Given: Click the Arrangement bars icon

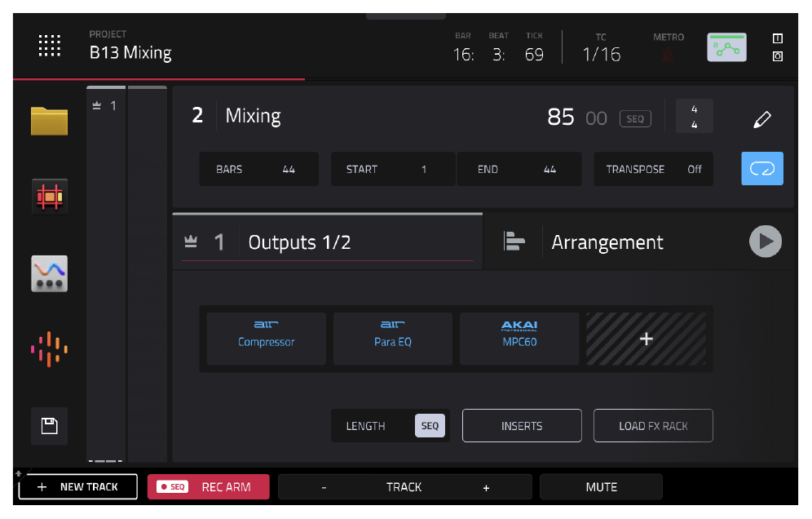Looking at the screenshot, I should (514, 241).
